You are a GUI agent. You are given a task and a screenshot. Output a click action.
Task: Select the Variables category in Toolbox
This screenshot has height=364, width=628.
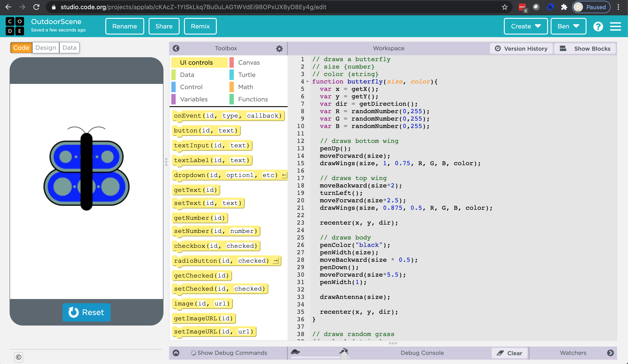tap(194, 99)
